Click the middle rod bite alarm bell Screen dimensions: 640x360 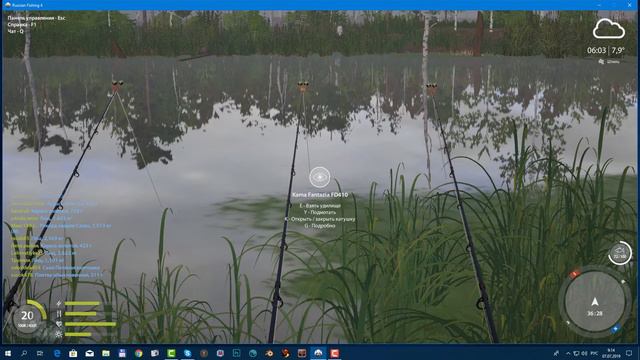click(303, 87)
